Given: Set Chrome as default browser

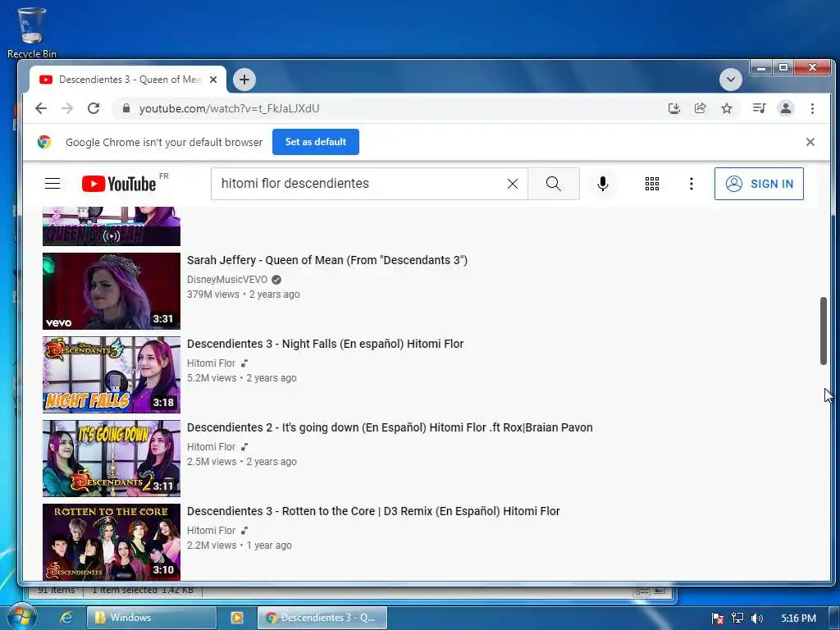Looking at the screenshot, I should [x=316, y=142].
